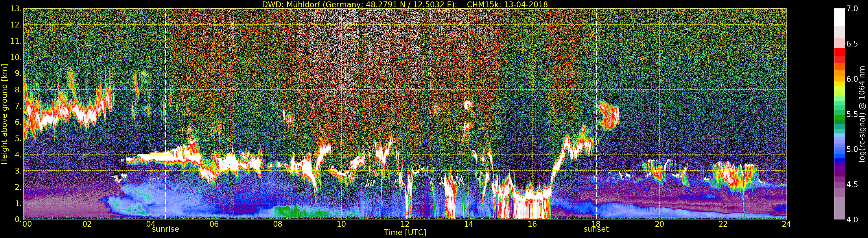This screenshot has height=238, width=868.
Task: Click the '6.' height axis tick label
Action: (x=18, y=122)
